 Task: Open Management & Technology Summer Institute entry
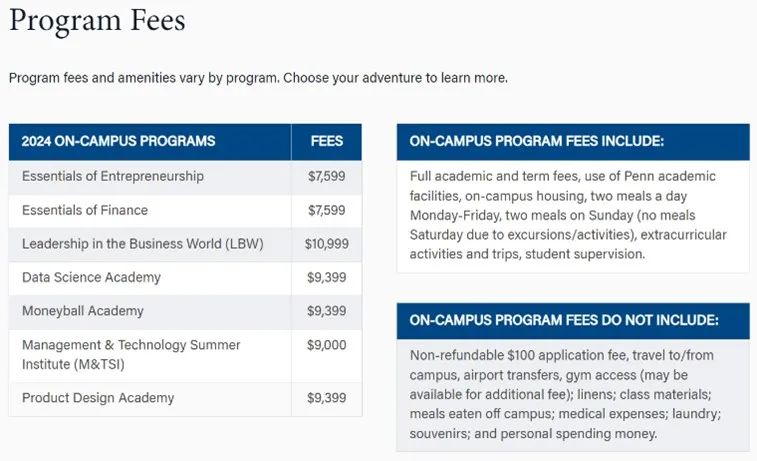click(x=131, y=354)
